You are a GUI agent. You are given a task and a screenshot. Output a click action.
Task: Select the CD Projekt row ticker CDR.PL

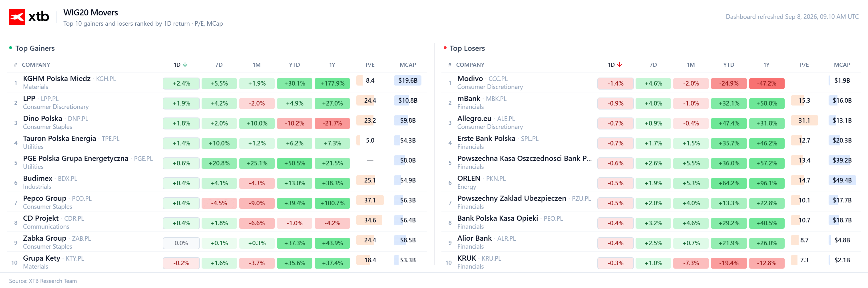[x=74, y=218]
